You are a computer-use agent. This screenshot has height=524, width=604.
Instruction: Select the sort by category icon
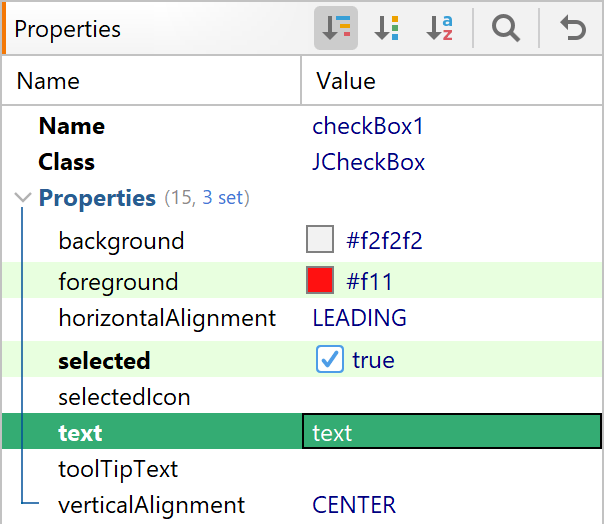click(x=336, y=28)
